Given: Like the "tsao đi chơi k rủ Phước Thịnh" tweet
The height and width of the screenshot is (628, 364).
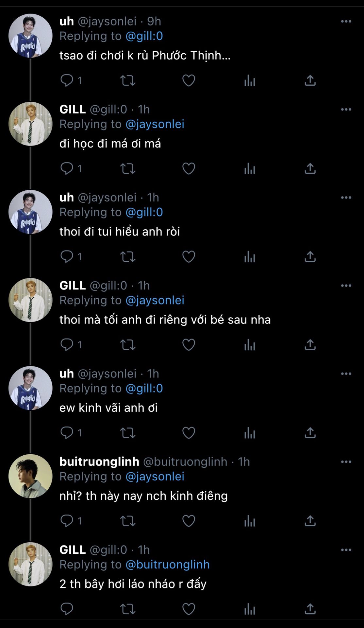Looking at the screenshot, I should (x=189, y=80).
